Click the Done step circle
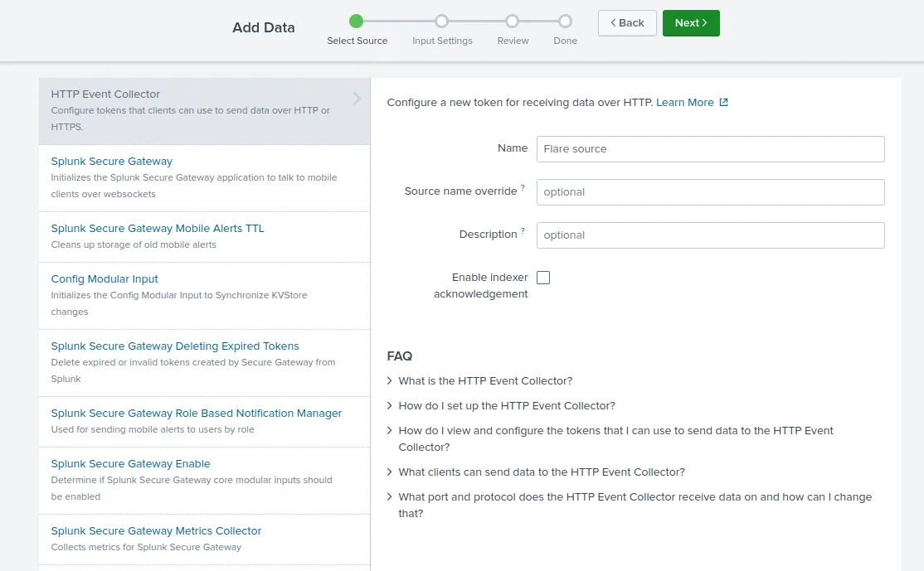Screen dimensions: 924x571 565,22
